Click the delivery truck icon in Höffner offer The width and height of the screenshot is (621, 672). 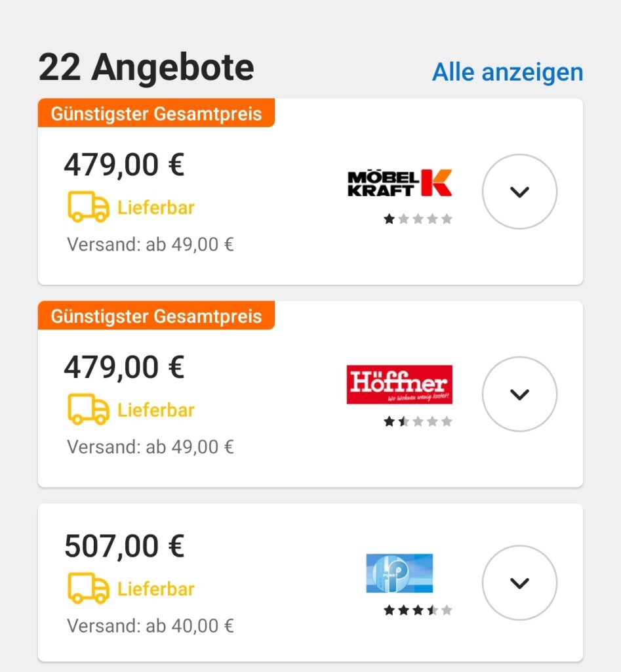point(89,409)
